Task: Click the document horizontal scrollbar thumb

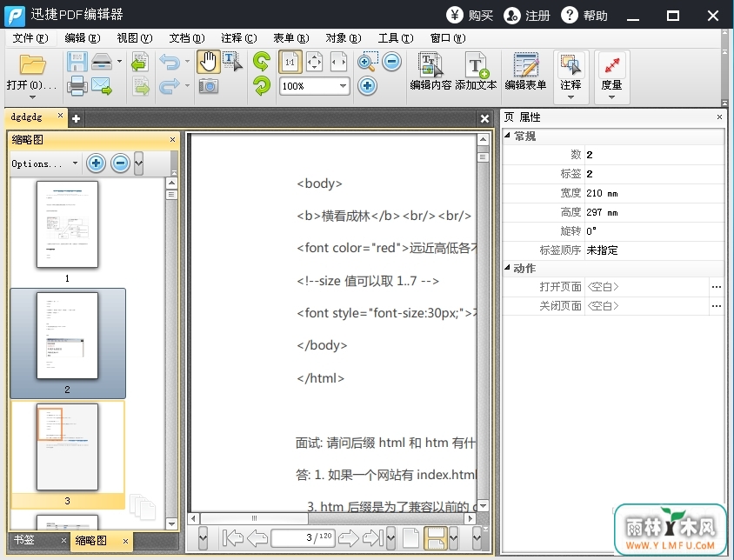Action: (254, 518)
